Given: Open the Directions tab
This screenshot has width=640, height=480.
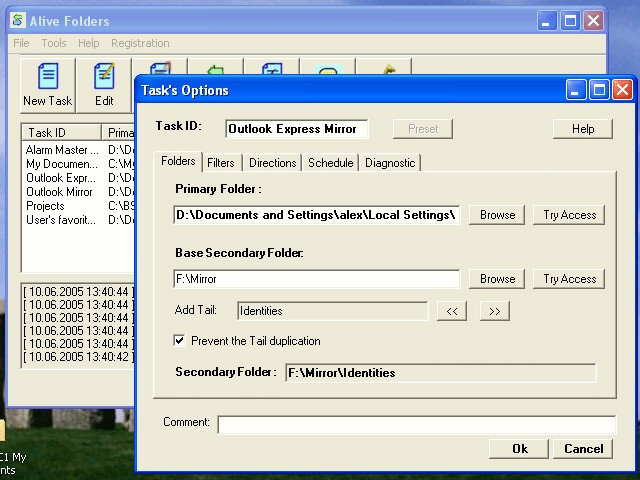Looking at the screenshot, I should [x=273, y=163].
